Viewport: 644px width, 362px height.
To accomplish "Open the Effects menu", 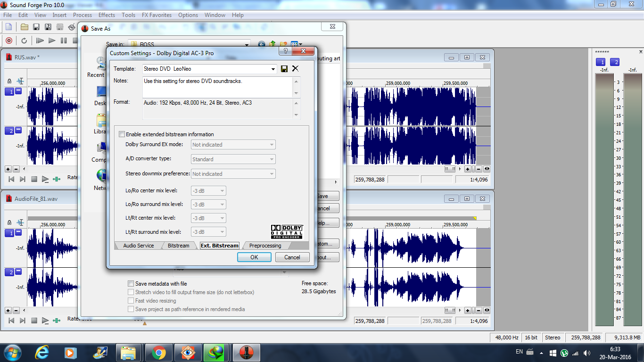I will pyautogui.click(x=107, y=15).
